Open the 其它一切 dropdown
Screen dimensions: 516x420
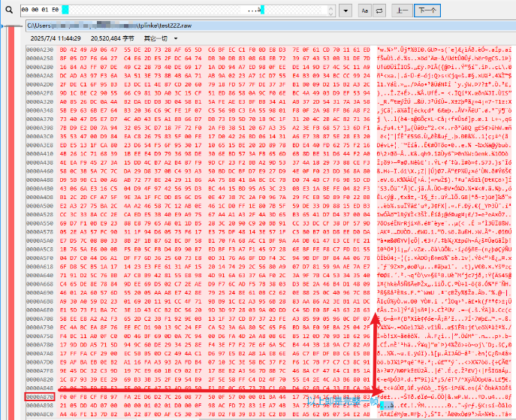[x=161, y=38]
